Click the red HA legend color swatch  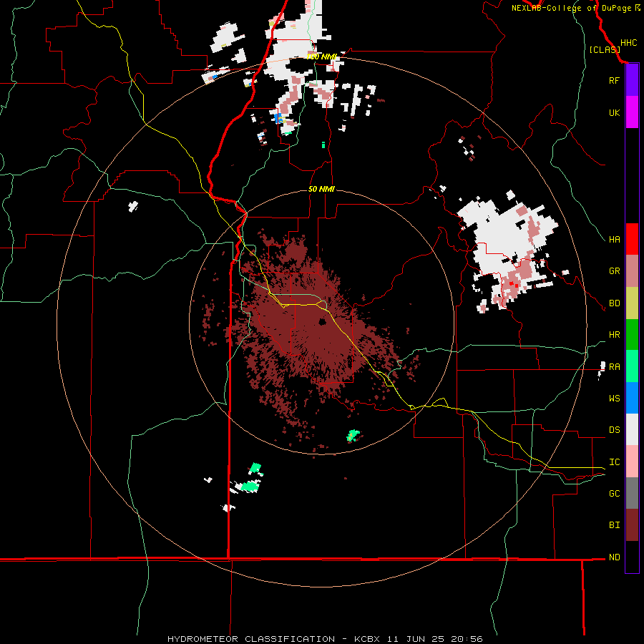[632, 239]
